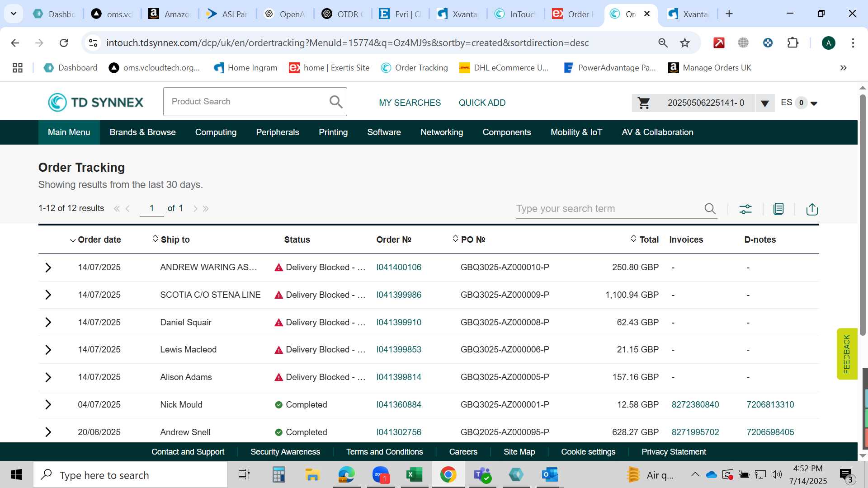
Task: Reload the page with refresh icon
Action: click(64, 43)
